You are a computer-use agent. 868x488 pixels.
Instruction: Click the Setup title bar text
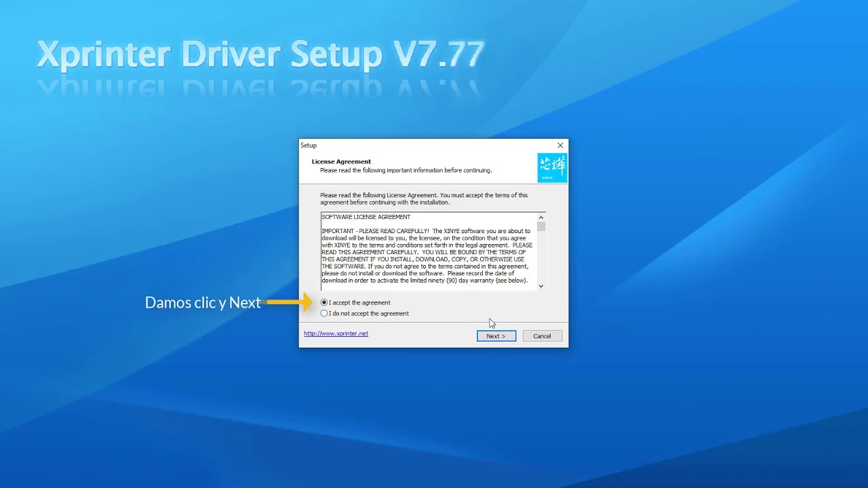pyautogui.click(x=309, y=145)
